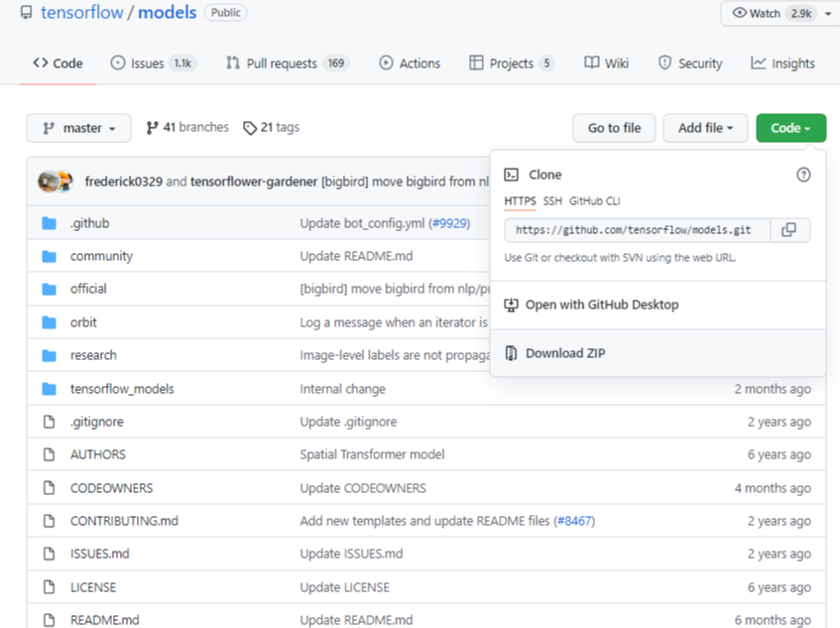This screenshot has width=840, height=628.
Task: Open pull request #8467 link
Action: pos(574,521)
